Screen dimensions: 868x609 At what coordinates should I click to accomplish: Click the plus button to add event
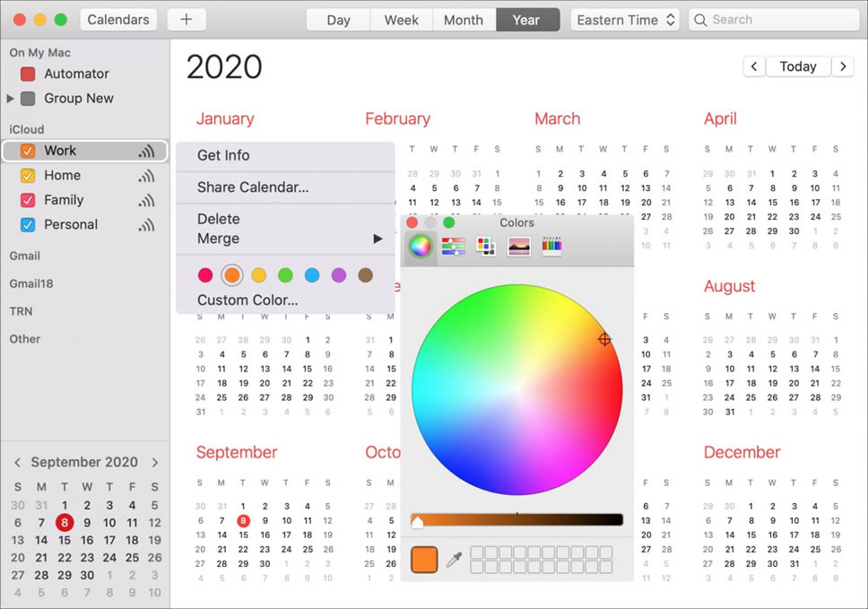click(186, 20)
